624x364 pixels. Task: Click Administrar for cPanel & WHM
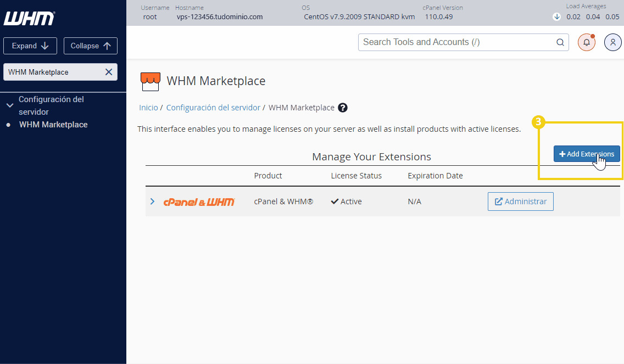[521, 201]
